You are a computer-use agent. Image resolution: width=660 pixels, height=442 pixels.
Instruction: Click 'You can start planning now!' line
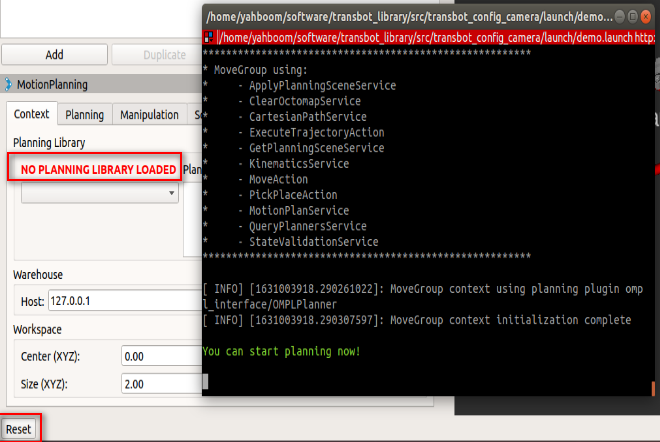[x=281, y=351]
